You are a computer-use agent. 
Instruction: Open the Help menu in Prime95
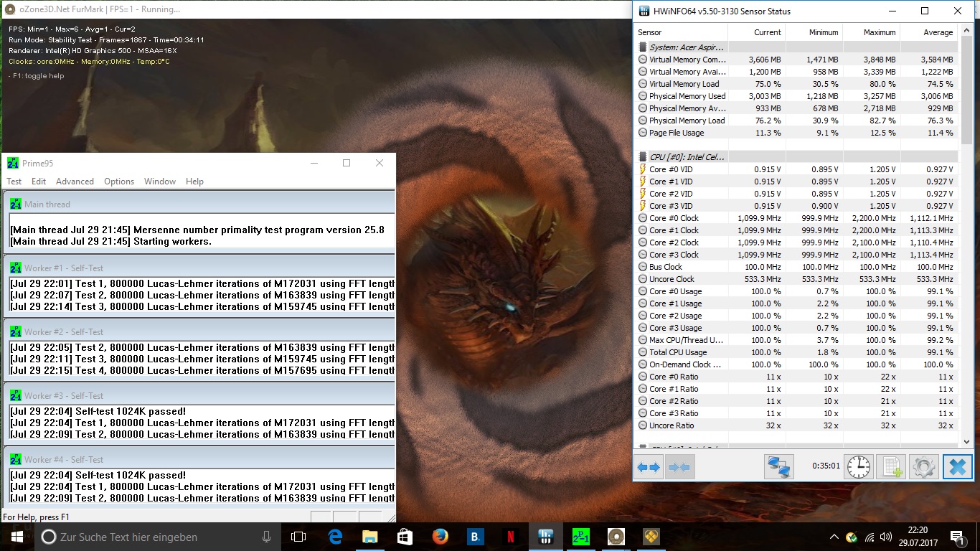(x=194, y=182)
